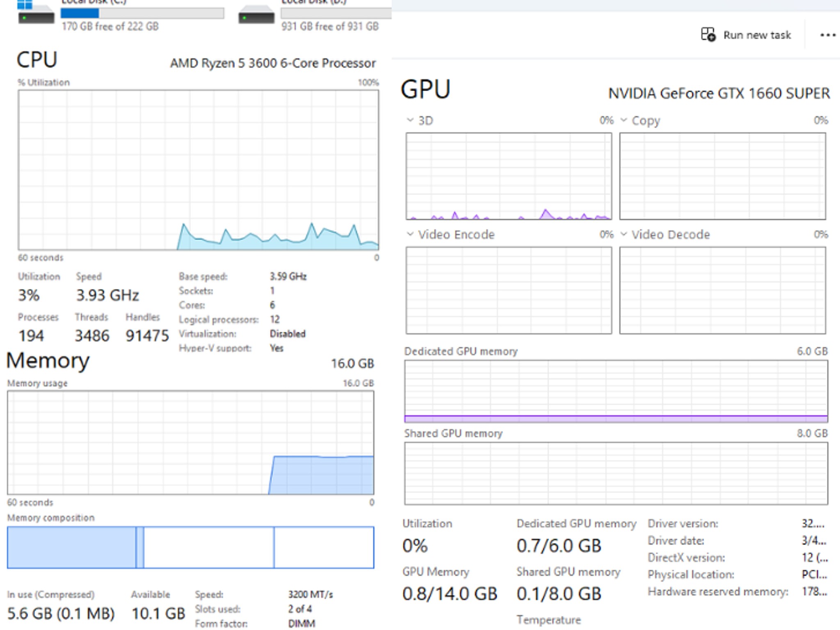Viewport: 840px width, 630px height.
Task: Click the Virtualization Disabled value
Action: pyautogui.click(x=288, y=334)
